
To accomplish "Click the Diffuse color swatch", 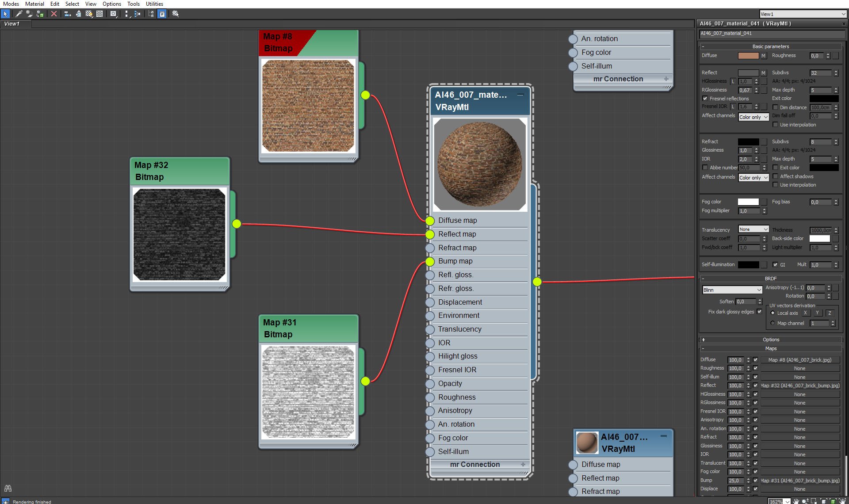I will [x=748, y=56].
